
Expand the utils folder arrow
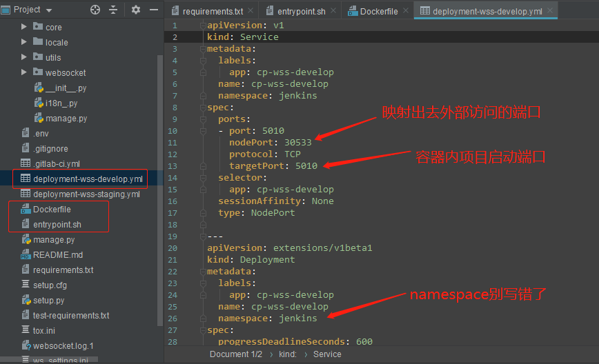point(23,57)
